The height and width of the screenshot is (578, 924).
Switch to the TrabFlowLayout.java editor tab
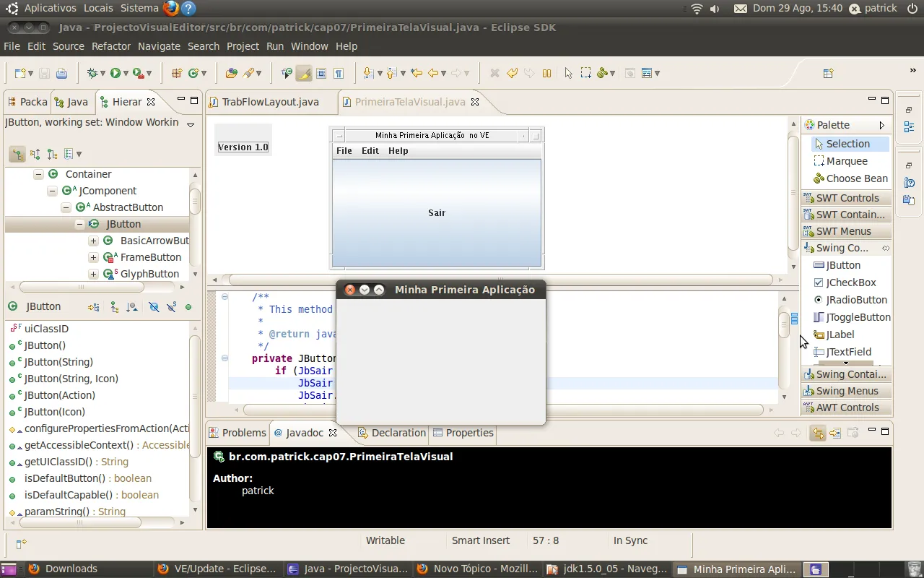269,102
